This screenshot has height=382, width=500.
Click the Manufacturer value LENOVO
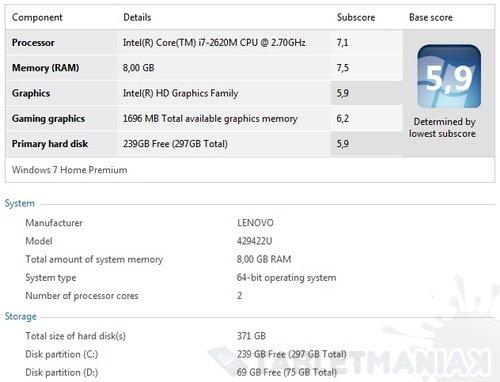[x=255, y=223]
